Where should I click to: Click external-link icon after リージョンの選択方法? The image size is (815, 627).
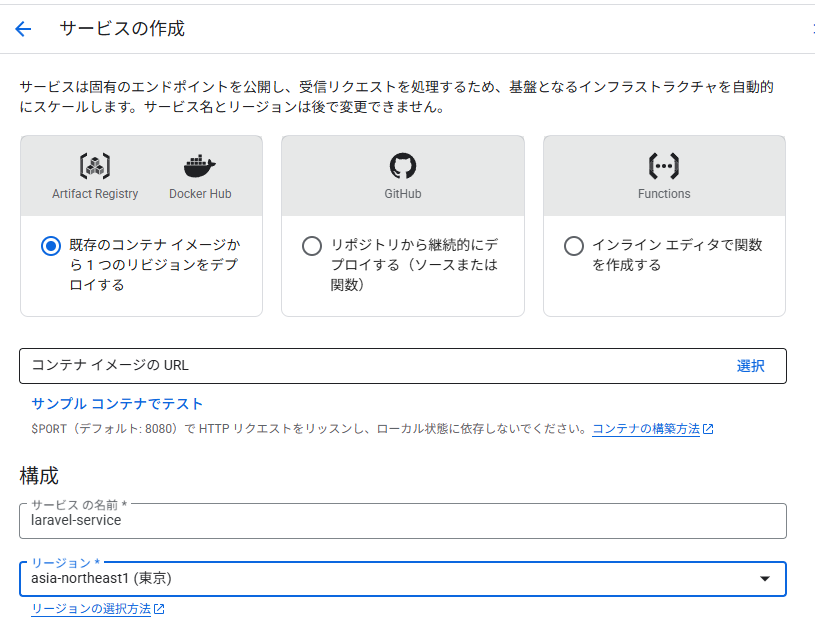(x=159, y=609)
